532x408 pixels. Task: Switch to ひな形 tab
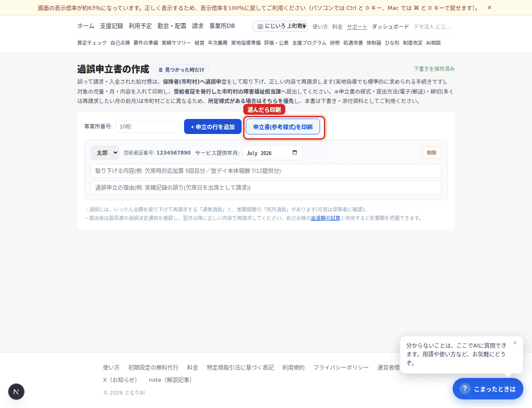pos(392,43)
